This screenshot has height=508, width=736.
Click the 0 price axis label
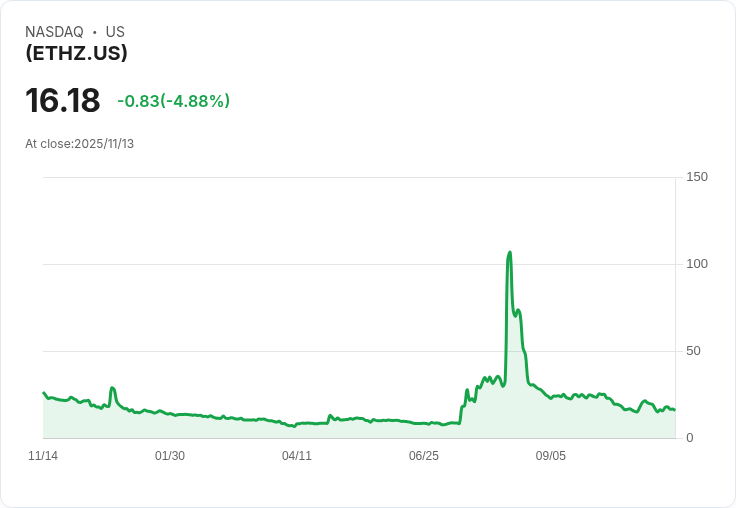click(x=690, y=438)
